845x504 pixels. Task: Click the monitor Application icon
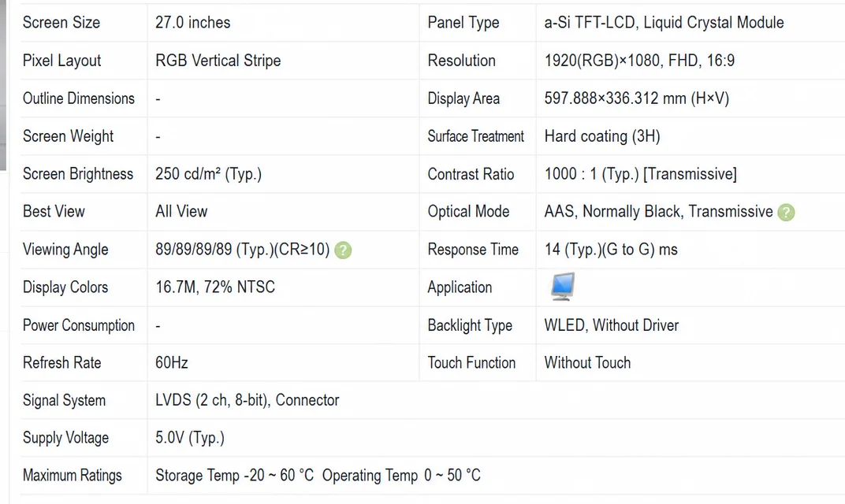[562, 286]
